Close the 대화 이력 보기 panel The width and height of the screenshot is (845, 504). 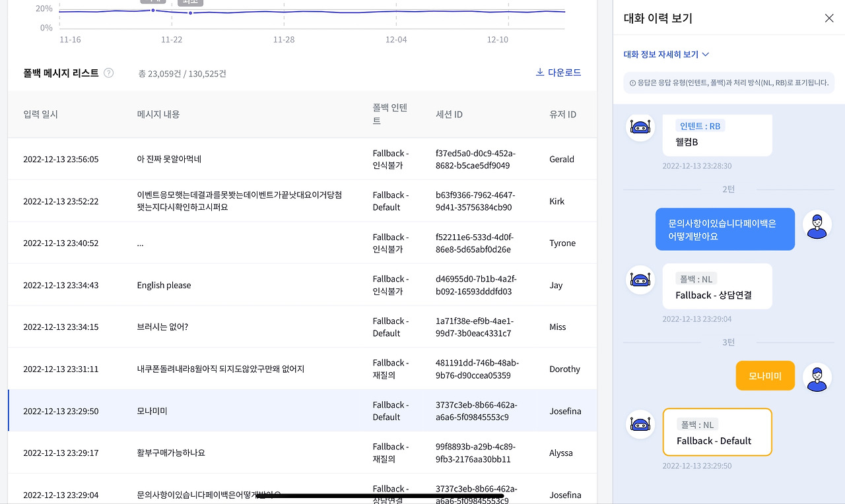pyautogui.click(x=829, y=18)
